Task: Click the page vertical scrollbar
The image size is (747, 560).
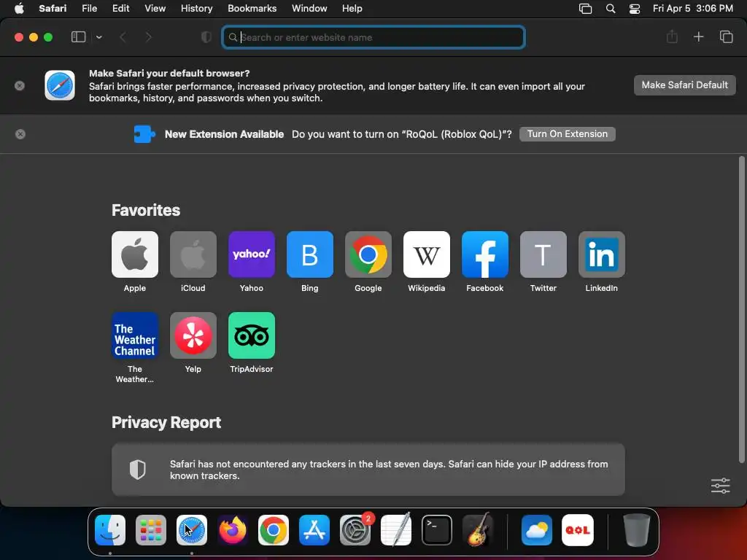Action: click(741, 309)
